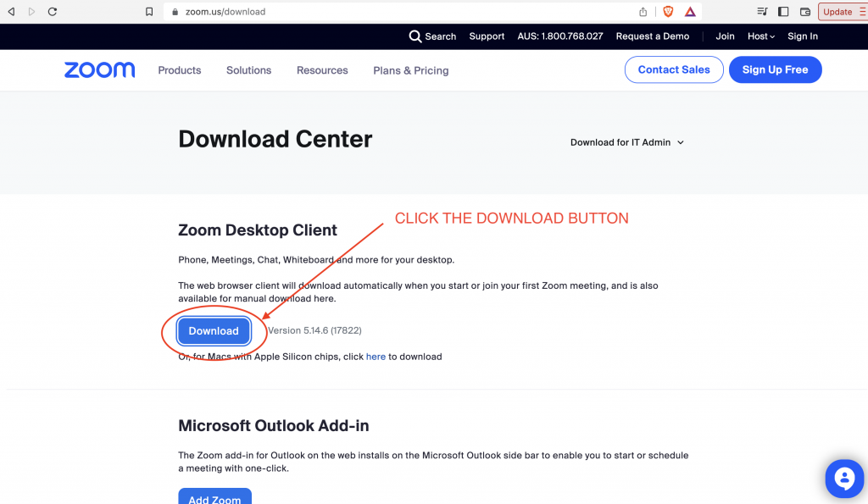Open the Support link

pyautogui.click(x=487, y=36)
